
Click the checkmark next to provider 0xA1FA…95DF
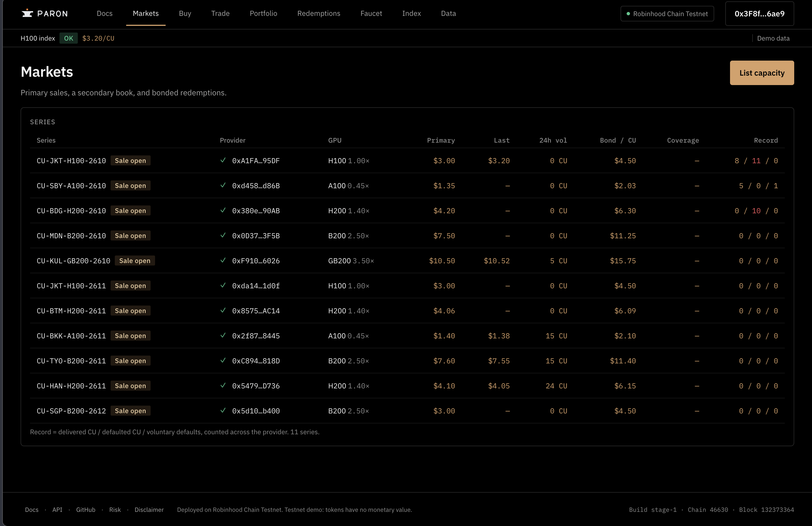(223, 160)
